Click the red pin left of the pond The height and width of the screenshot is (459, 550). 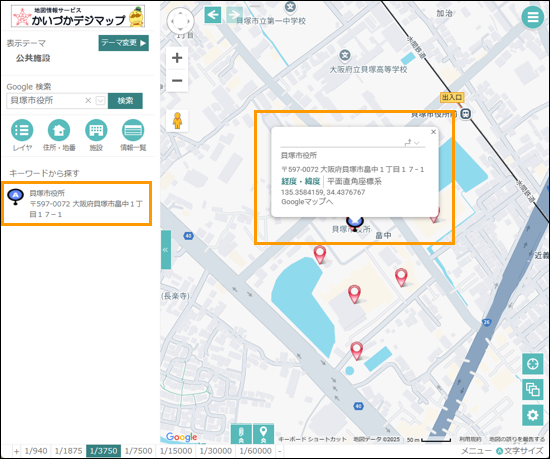coord(320,255)
